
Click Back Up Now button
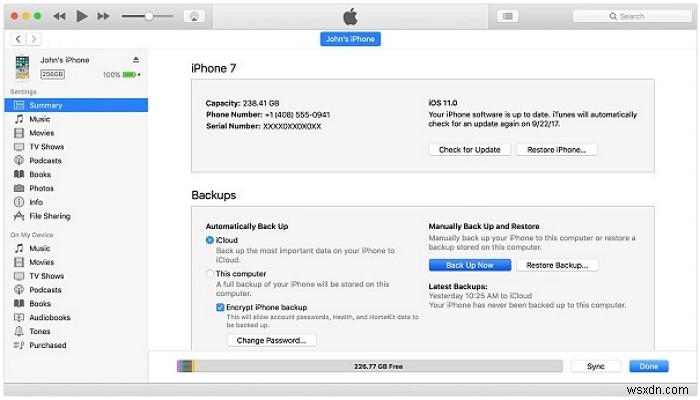pos(470,265)
